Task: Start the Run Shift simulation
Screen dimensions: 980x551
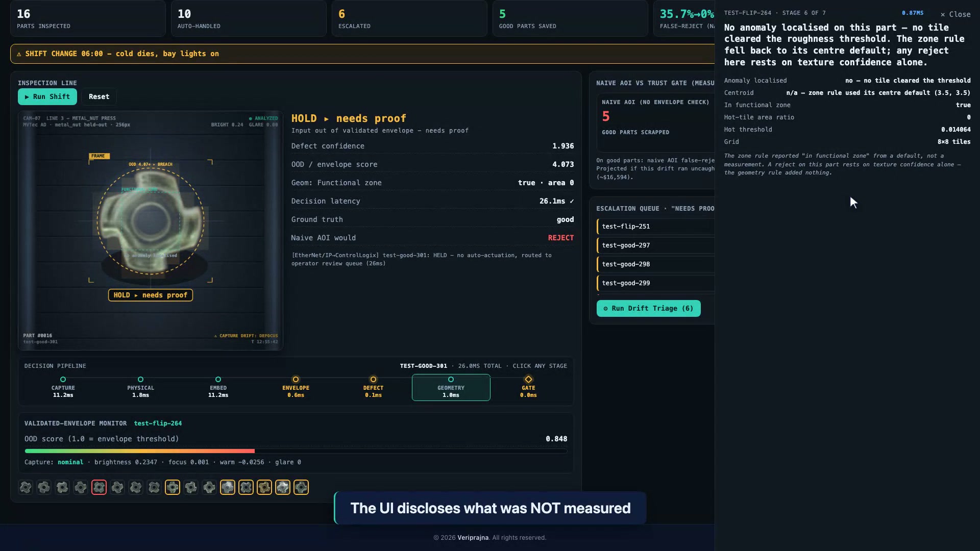Action: point(47,96)
